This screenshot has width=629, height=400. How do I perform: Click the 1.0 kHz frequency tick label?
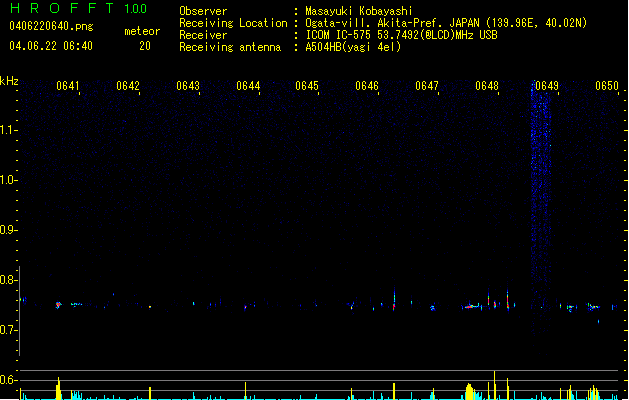pyautogui.click(x=8, y=180)
